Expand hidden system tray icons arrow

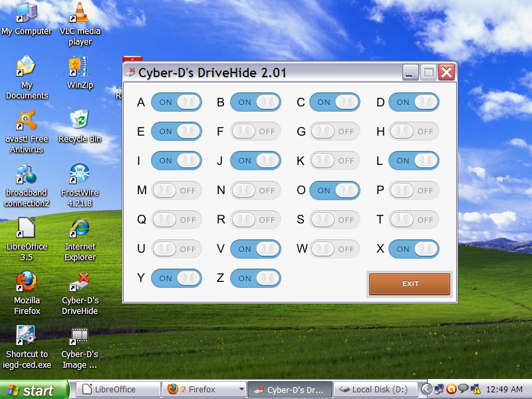(425, 390)
